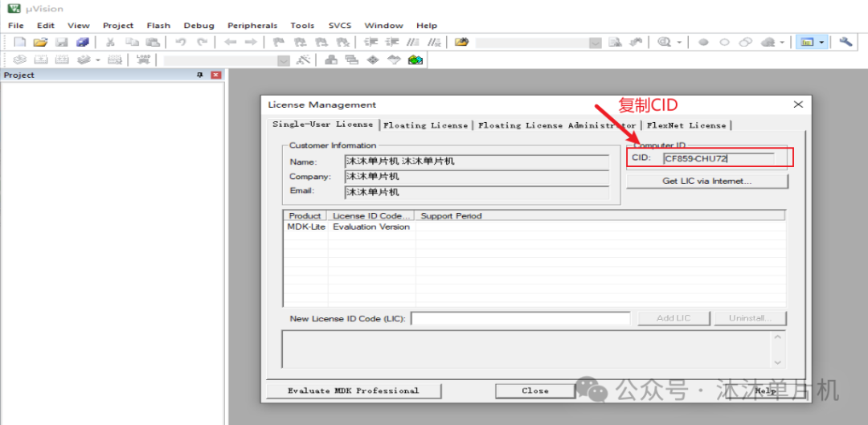868x425 pixels.
Task: Open the target selection dropdown
Action: 284,60
